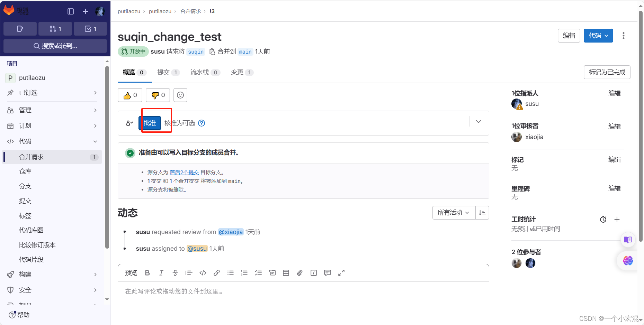Open the @xiaojia mention link

[231, 232]
